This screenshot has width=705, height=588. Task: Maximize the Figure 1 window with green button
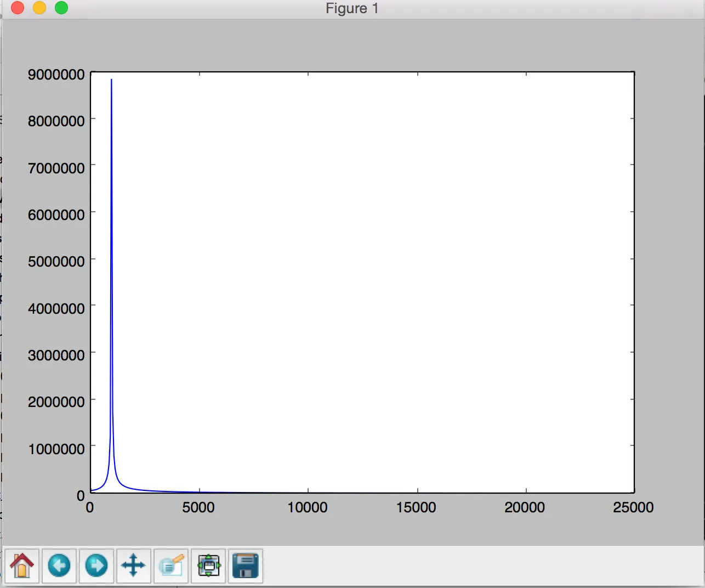pos(61,8)
